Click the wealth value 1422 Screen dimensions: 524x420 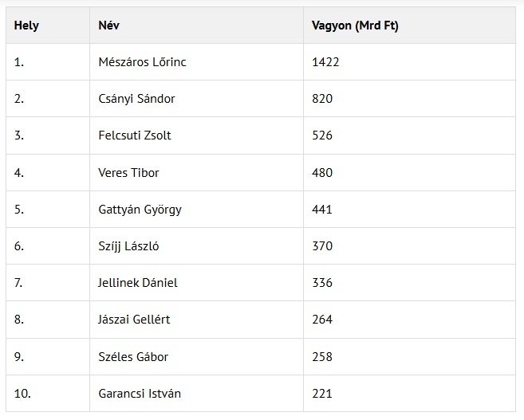326,62
